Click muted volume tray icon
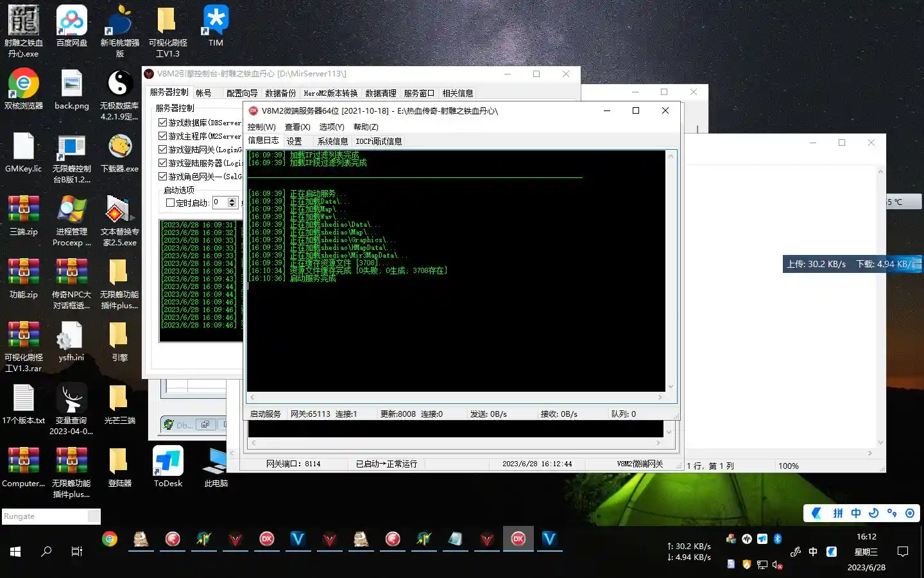 [x=777, y=565]
